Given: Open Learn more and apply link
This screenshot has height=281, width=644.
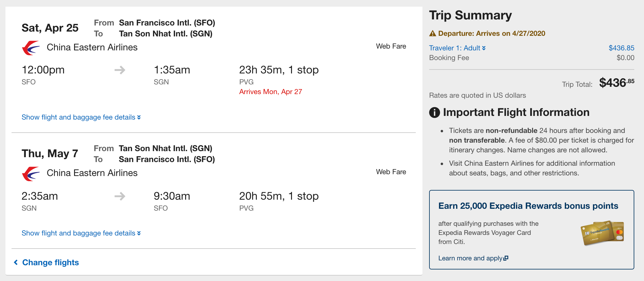Looking at the screenshot, I should pyautogui.click(x=470, y=258).
